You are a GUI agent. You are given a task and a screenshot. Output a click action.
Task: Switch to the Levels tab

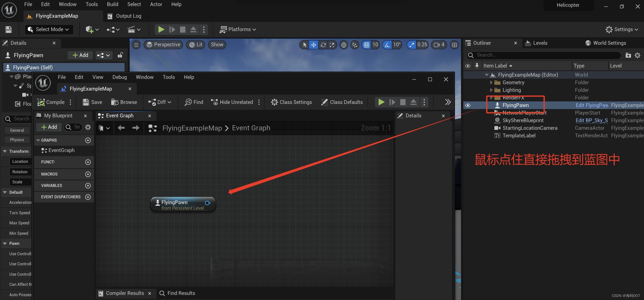click(536, 43)
